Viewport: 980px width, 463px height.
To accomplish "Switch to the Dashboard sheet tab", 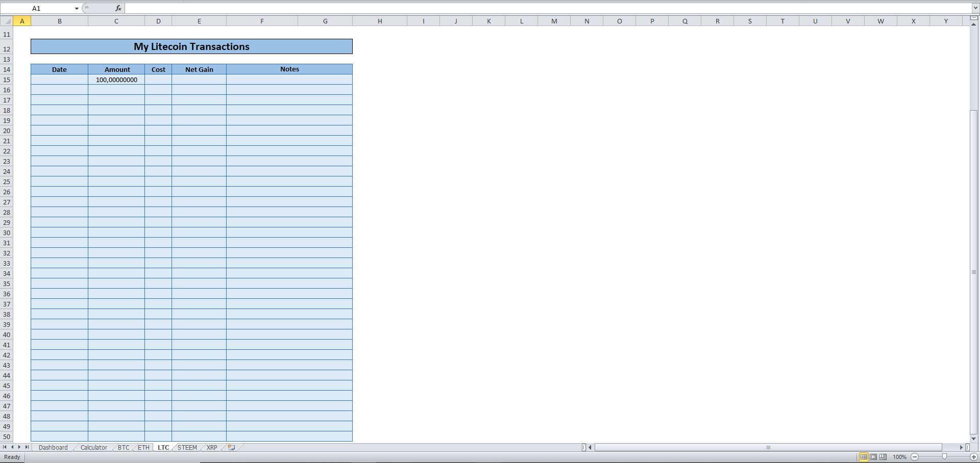I will [x=53, y=447].
